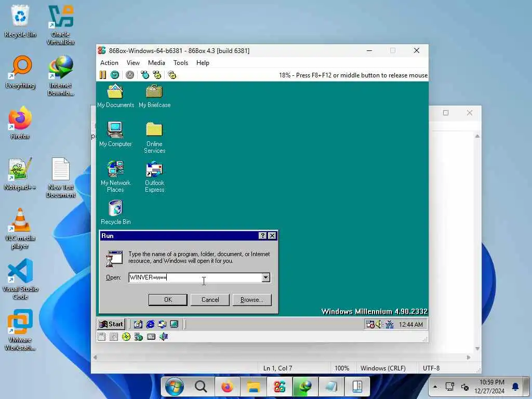
Task: Open the Online Services folder
Action: pyautogui.click(x=154, y=138)
